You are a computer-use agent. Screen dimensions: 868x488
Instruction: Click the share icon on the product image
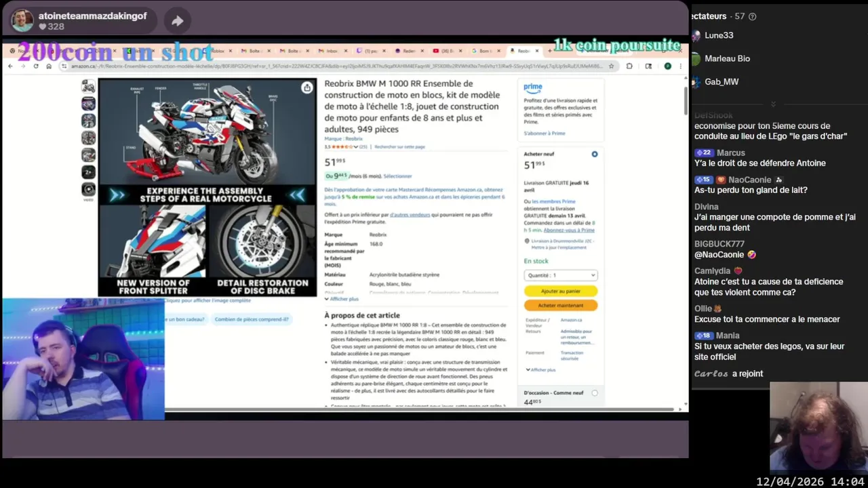pos(307,87)
